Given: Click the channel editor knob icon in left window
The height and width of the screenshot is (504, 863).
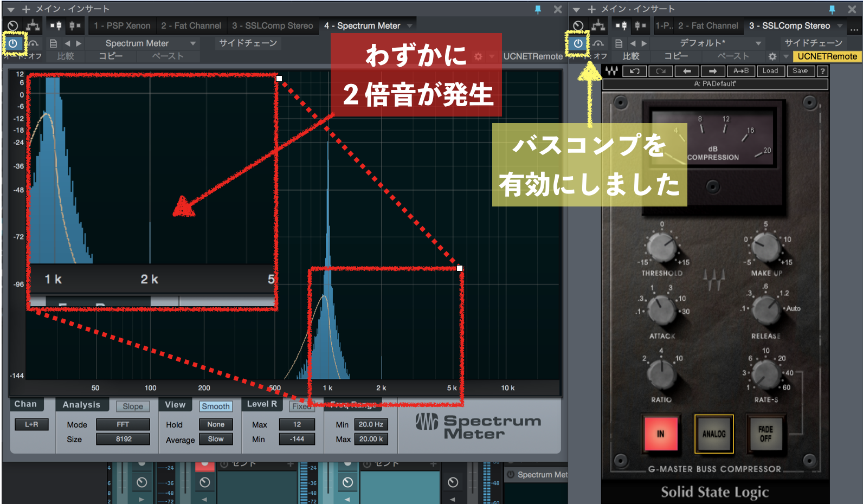Looking at the screenshot, I should (13, 25).
